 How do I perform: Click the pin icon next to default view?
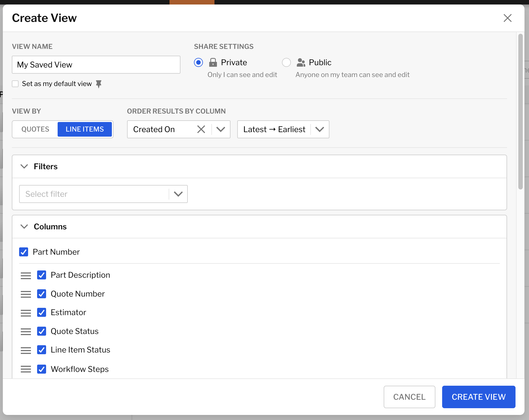tap(99, 84)
